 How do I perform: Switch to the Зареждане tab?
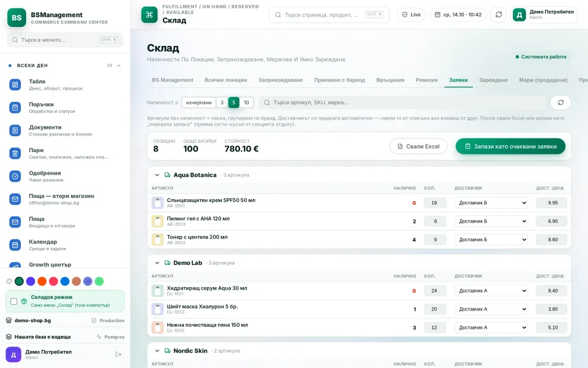coord(493,80)
